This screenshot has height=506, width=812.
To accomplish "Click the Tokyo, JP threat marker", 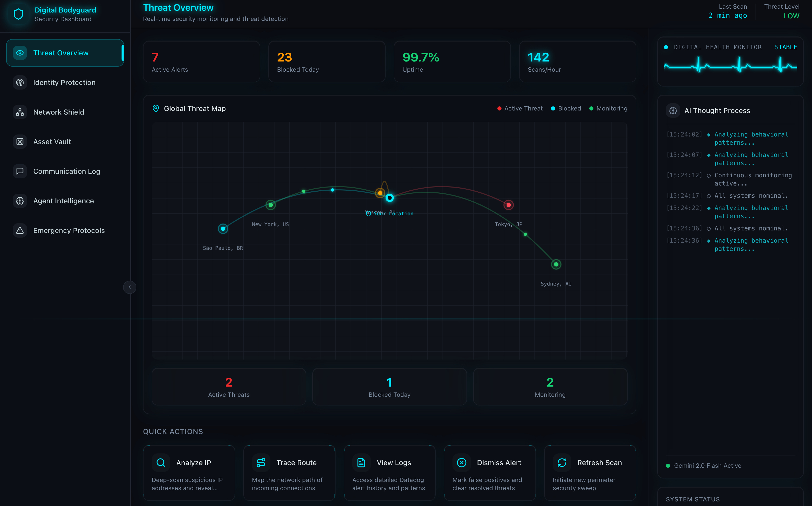I will point(508,205).
